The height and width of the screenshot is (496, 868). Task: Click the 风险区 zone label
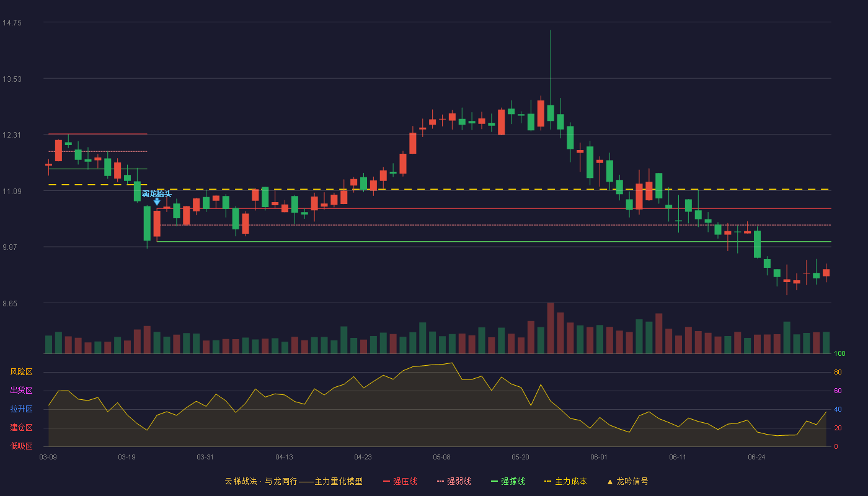[21, 372]
